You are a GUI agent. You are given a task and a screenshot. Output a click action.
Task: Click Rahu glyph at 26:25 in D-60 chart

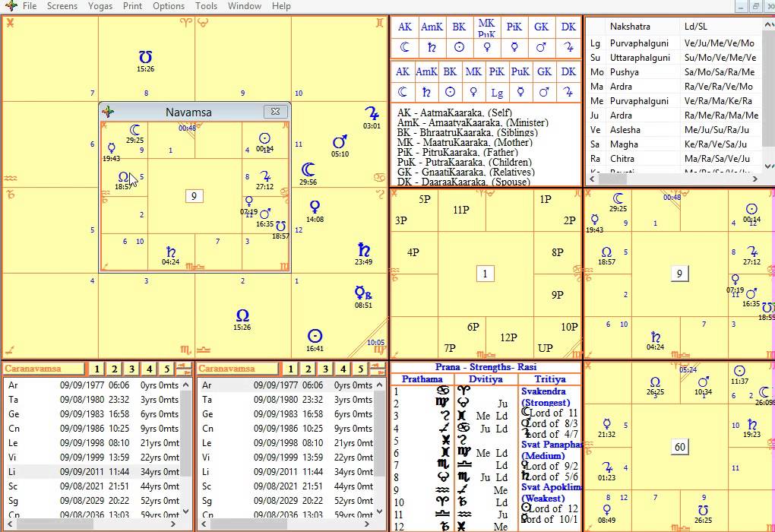click(655, 382)
